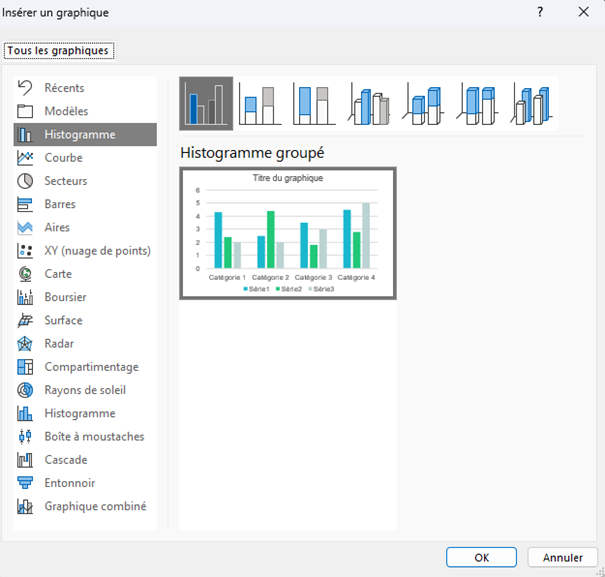Select the Graphique combiné icon

pos(25,506)
